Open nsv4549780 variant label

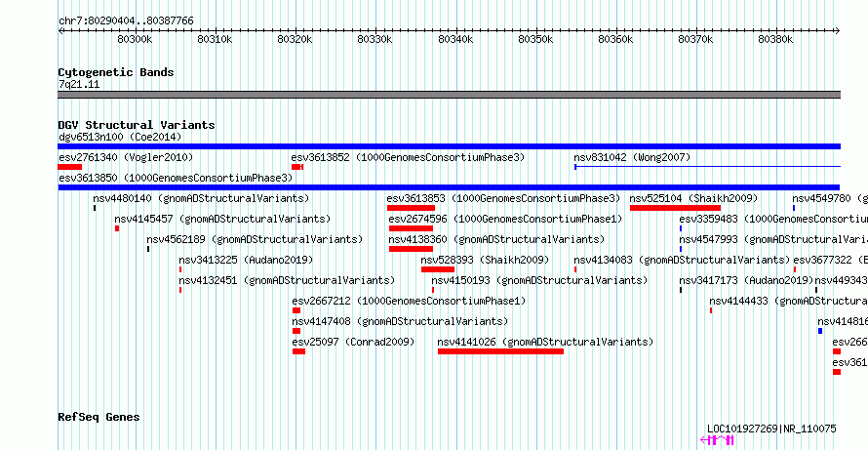[x=830, y=198]
